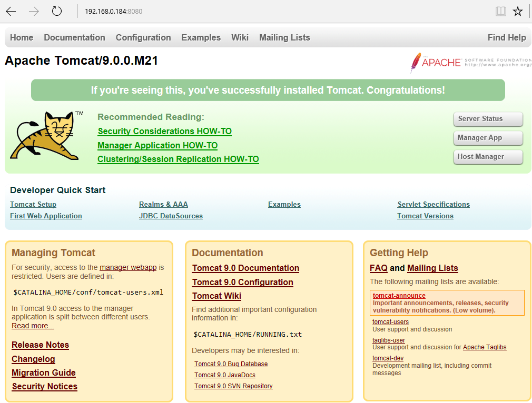This screenshot has width=532, height=403.
Task: Open Tomcat 9.0 SVN Repository link
Action: [x=233, y=386]
